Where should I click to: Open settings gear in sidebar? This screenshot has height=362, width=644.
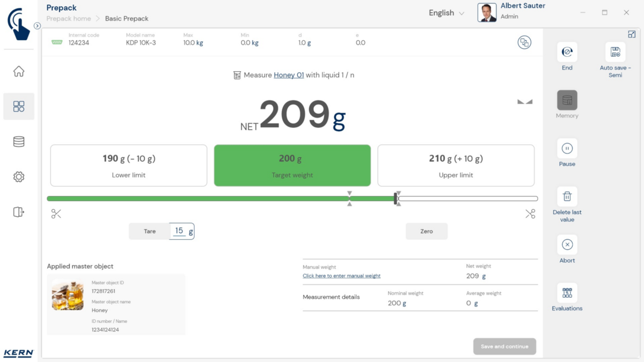pos(19,177)
